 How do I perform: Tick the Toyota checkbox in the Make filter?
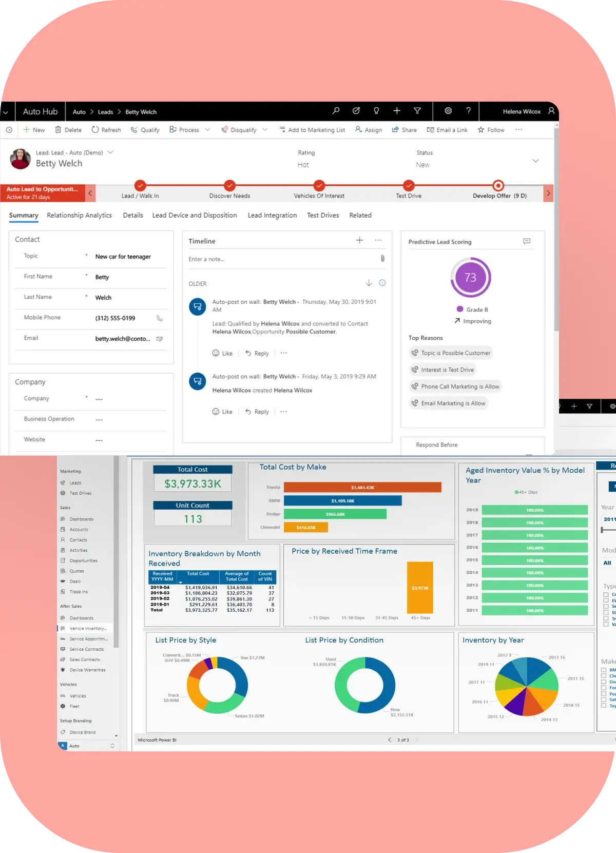[604, 706]
